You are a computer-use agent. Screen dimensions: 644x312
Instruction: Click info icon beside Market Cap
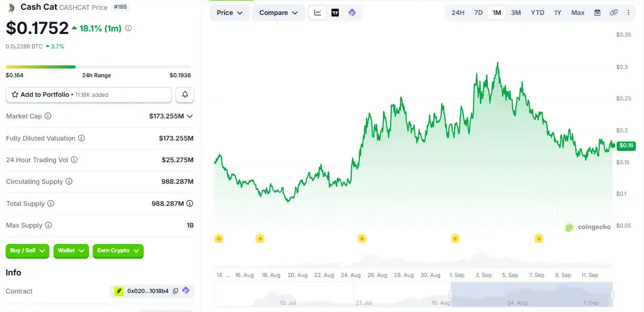tap(48, 116)
